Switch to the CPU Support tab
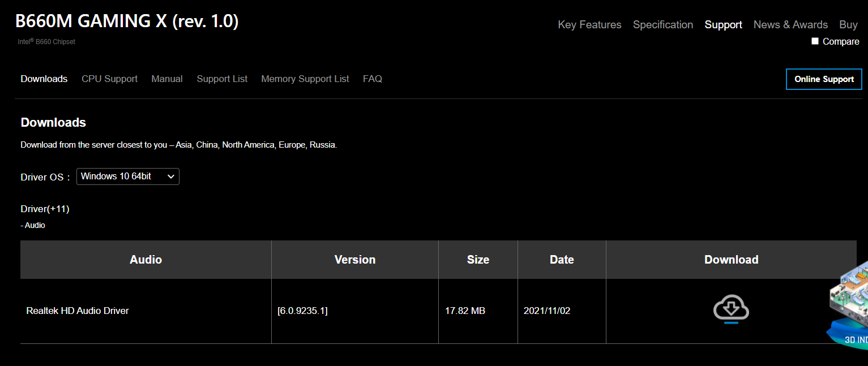The image size is (868, 366). (x=109, y=79)
